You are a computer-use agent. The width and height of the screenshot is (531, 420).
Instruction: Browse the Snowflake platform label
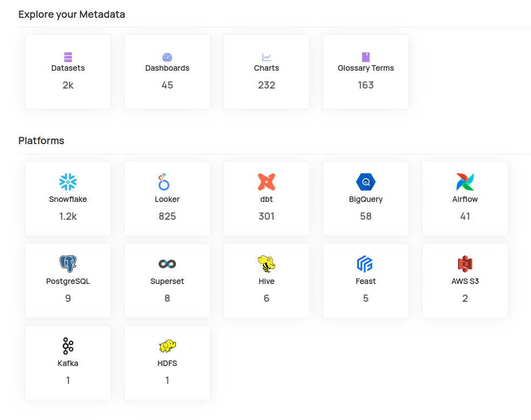pyautogui.click(x=68, y=199)
